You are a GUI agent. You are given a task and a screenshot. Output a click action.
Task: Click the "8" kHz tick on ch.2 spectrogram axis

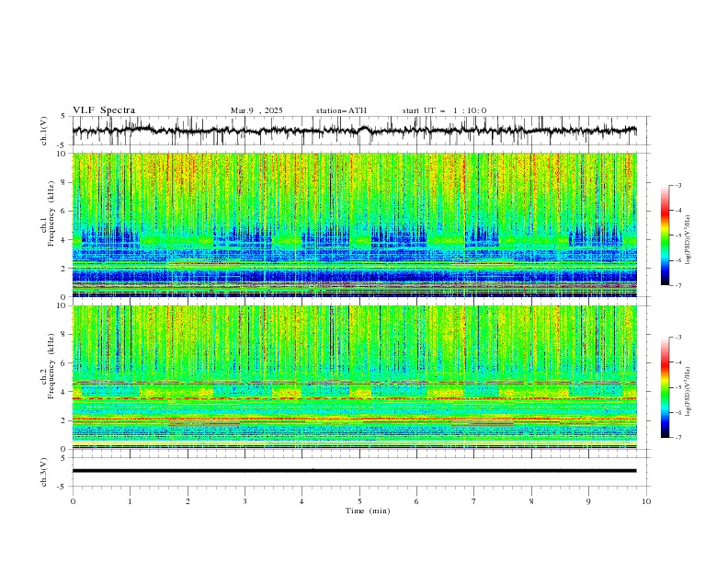(65, 335)
